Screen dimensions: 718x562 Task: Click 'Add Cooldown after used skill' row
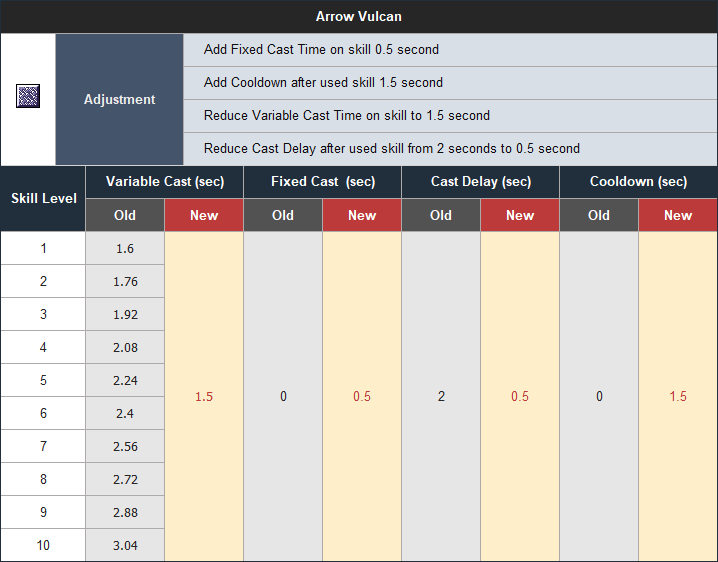coord(451,83)
